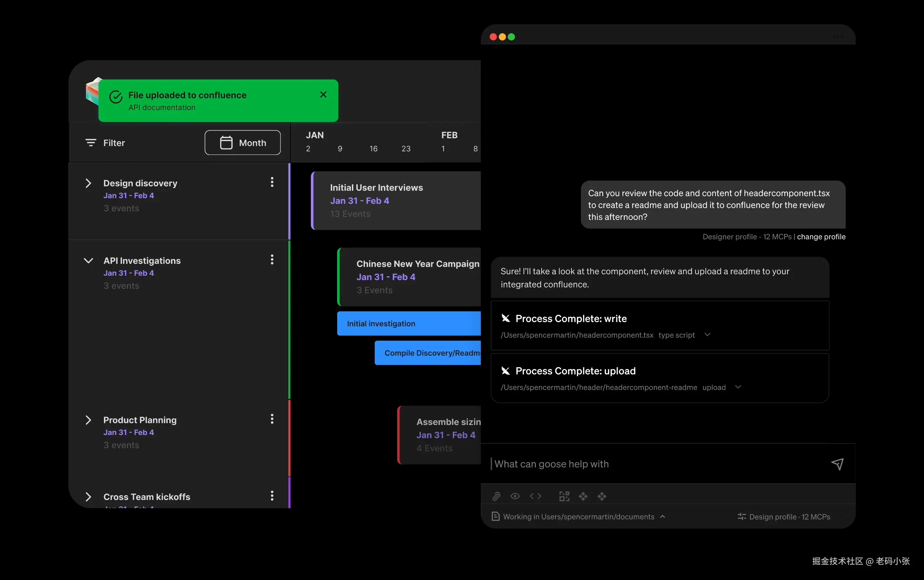Expand the Design discovery group
Screen dimensions: 924x580
(x=88, y=183)
